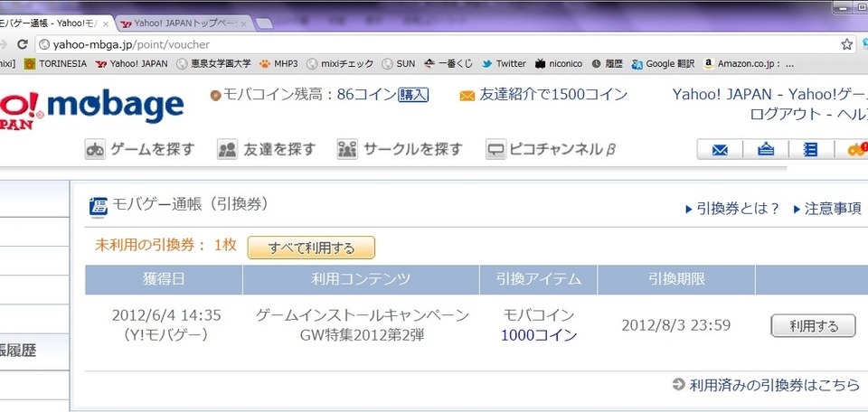
Task: Click the 引換期限 column header
Action: pos(676,280)
